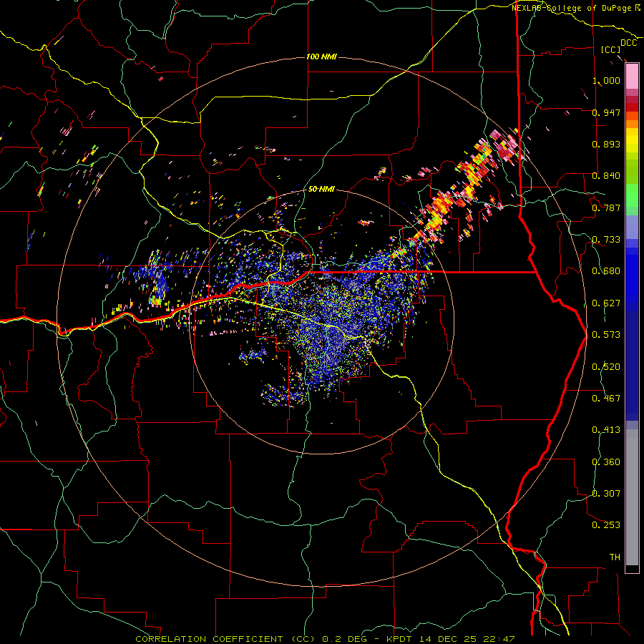The image size is (644, 644).
Task: Click the 1.000 scale value
Action: tap(606, 80)
